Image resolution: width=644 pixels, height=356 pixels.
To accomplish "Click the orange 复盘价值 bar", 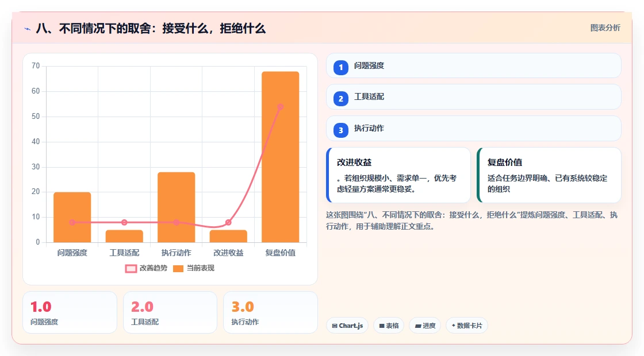I will (281, 157).
